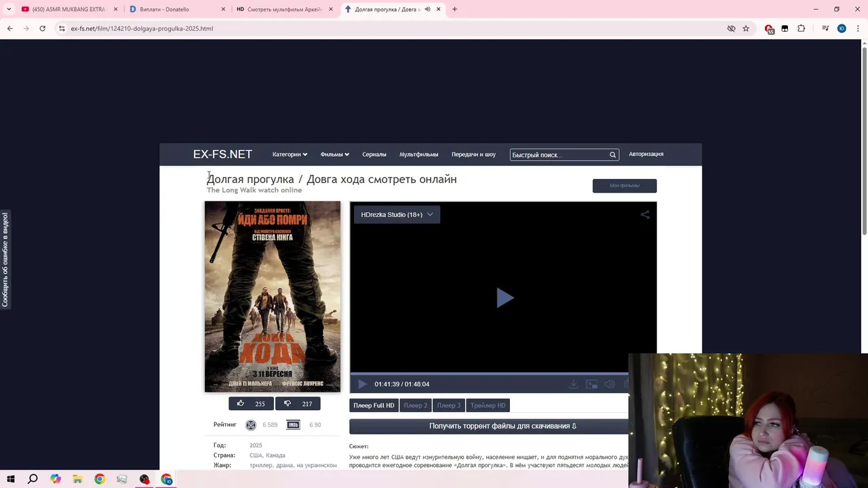Click Сообщить об ошибке в видео side tab
Screen dimensions: 868x488
(5, 260)
